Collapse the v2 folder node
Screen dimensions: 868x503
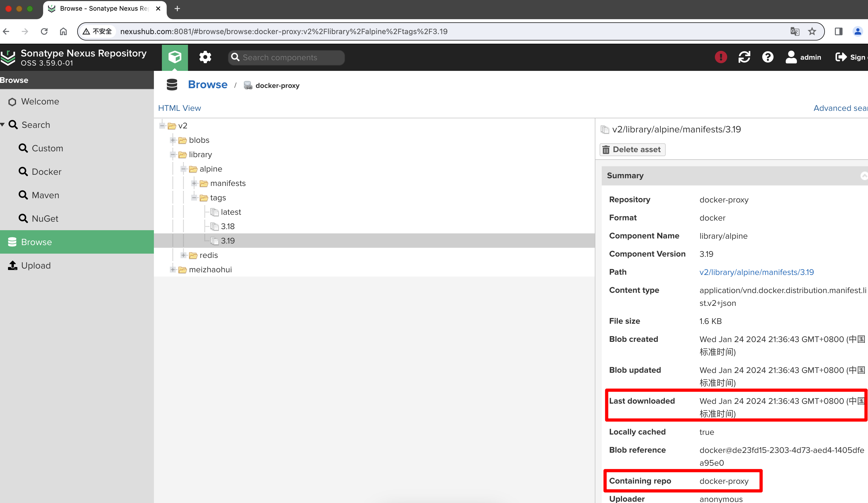[162, 125]
